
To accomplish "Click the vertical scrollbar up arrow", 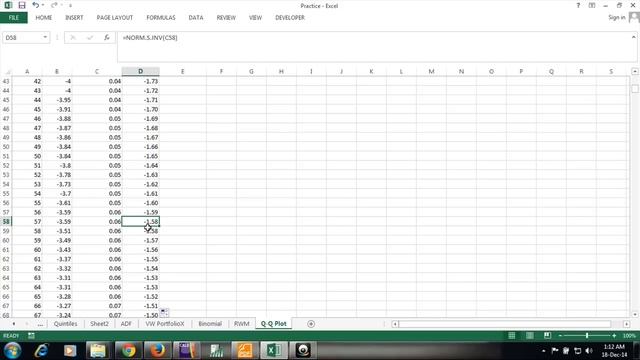I will [635, 71].
